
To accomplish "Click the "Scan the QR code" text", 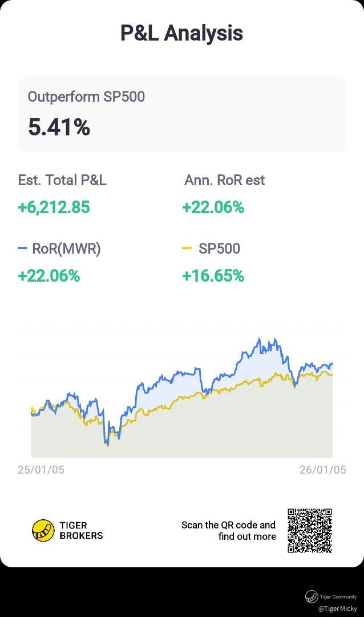I will pos(228,525).
